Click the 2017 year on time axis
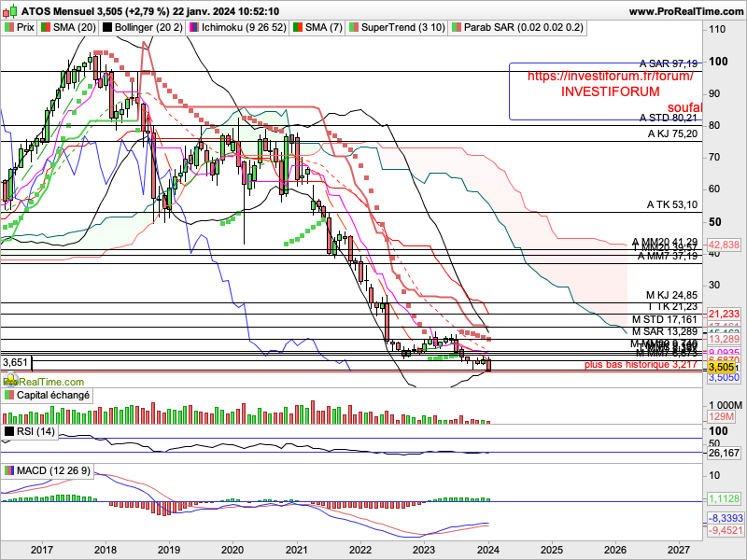Image resolution: width=747 pixels, height=560 pixels. (42, 550)
